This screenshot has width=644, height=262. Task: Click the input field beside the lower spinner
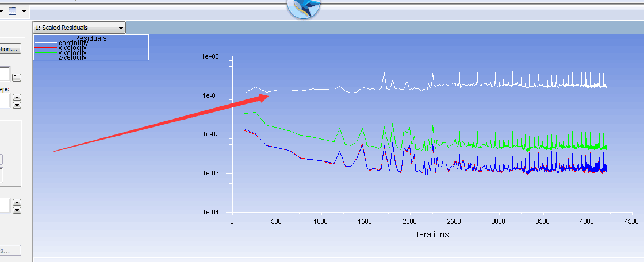pos(5,205)
